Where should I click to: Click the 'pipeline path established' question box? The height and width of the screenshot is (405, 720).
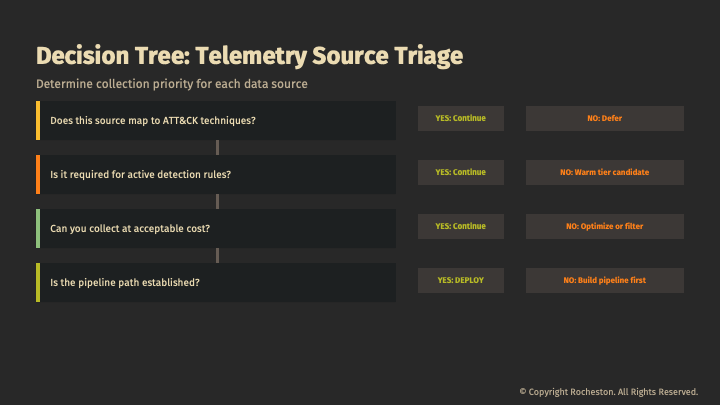(x=217, y=282)
